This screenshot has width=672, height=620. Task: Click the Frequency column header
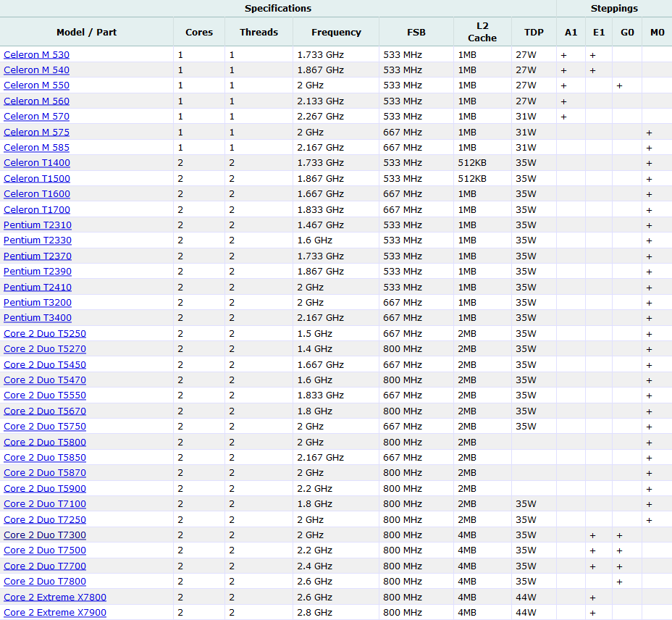pyautogui.click(x=337, y=32)
